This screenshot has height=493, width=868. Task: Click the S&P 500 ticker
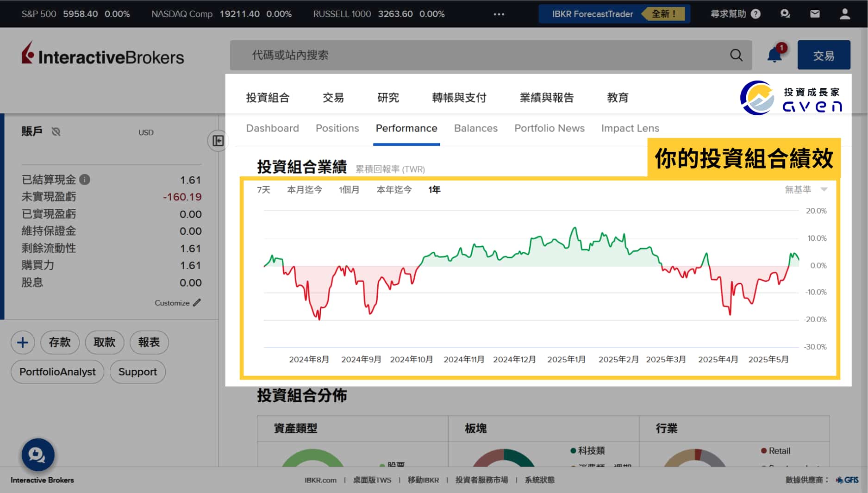point(75,14)
